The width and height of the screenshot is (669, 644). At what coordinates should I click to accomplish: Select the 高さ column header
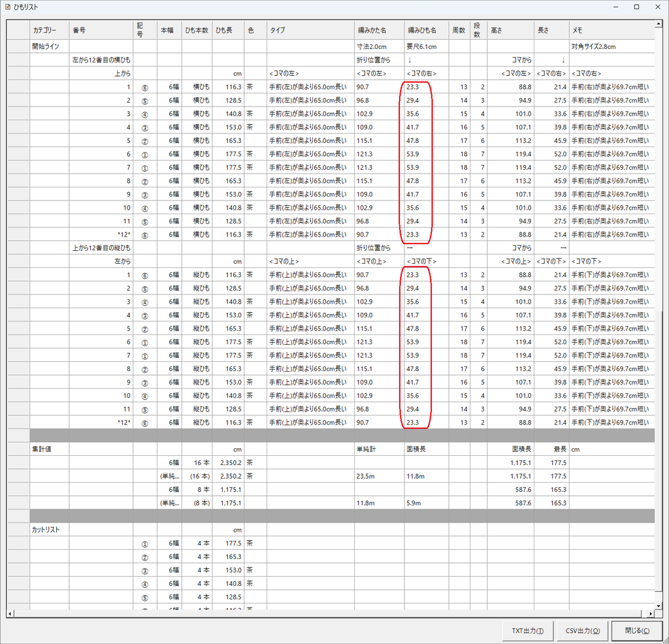(x=511, y=30)
